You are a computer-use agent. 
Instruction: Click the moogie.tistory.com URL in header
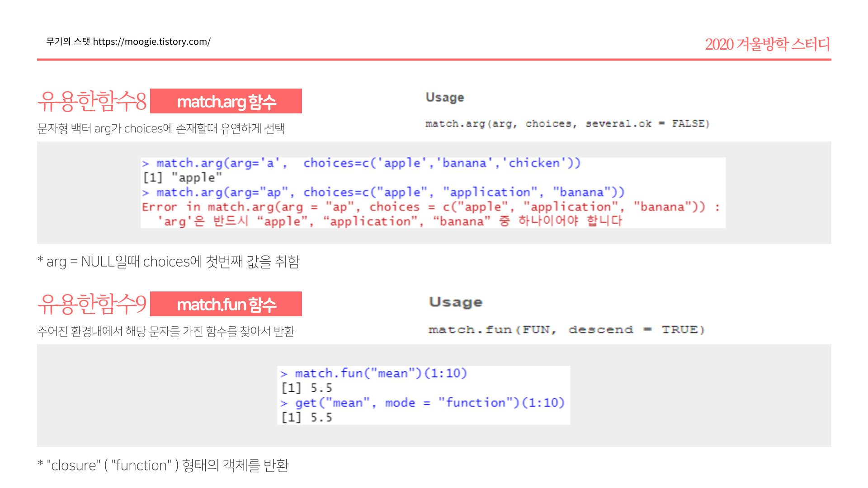[151, 42]
